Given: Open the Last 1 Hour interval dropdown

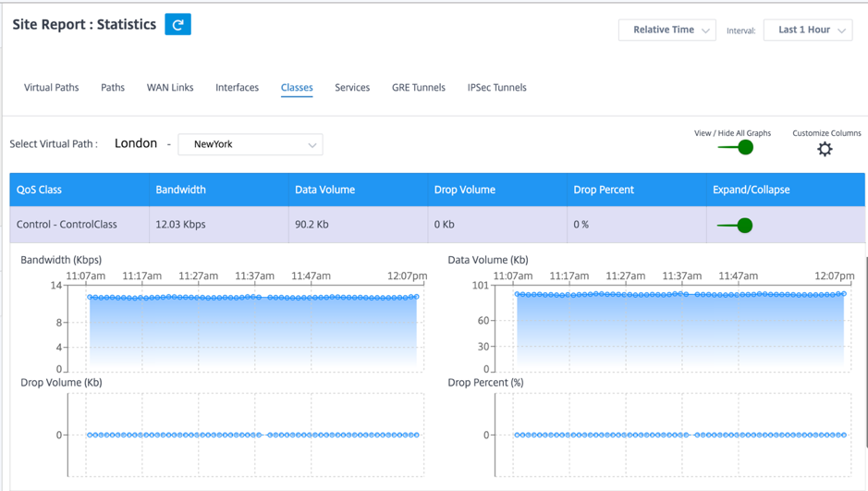Looking at the screenshot, I should [808, 30].
